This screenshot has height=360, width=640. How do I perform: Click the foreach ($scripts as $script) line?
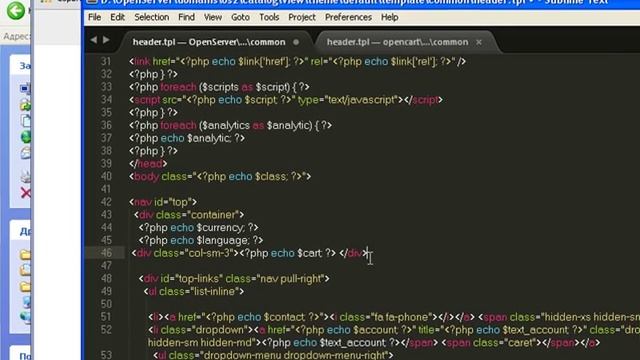[219, 87]
